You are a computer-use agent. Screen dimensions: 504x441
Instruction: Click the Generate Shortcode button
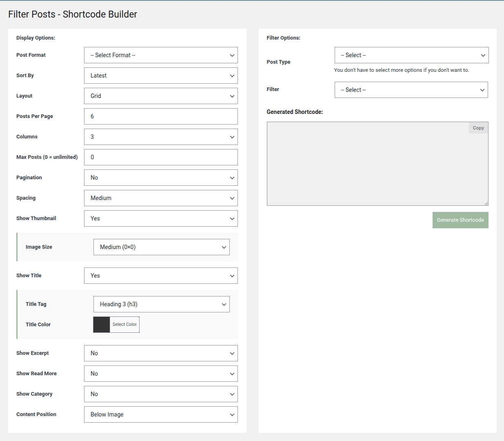pos(460,220)
